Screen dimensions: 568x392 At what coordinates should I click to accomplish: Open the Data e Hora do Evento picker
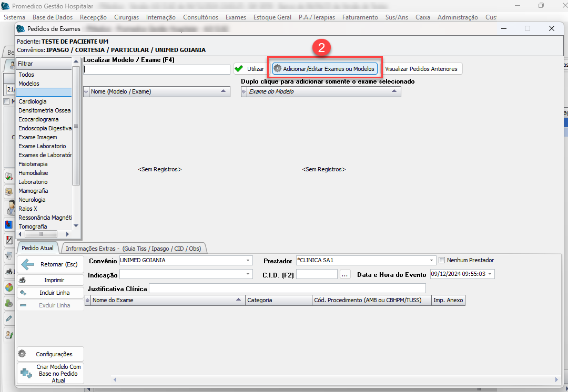click(x=490, y=274)
